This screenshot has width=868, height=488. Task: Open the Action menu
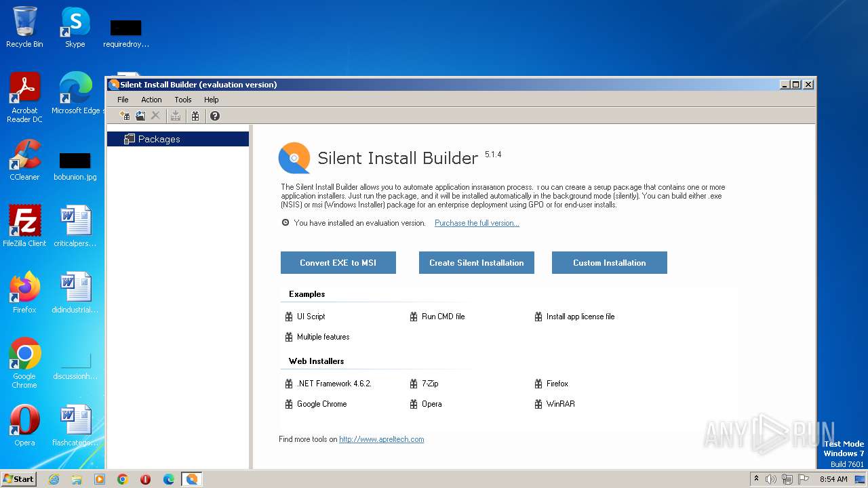tap(151, 100)
